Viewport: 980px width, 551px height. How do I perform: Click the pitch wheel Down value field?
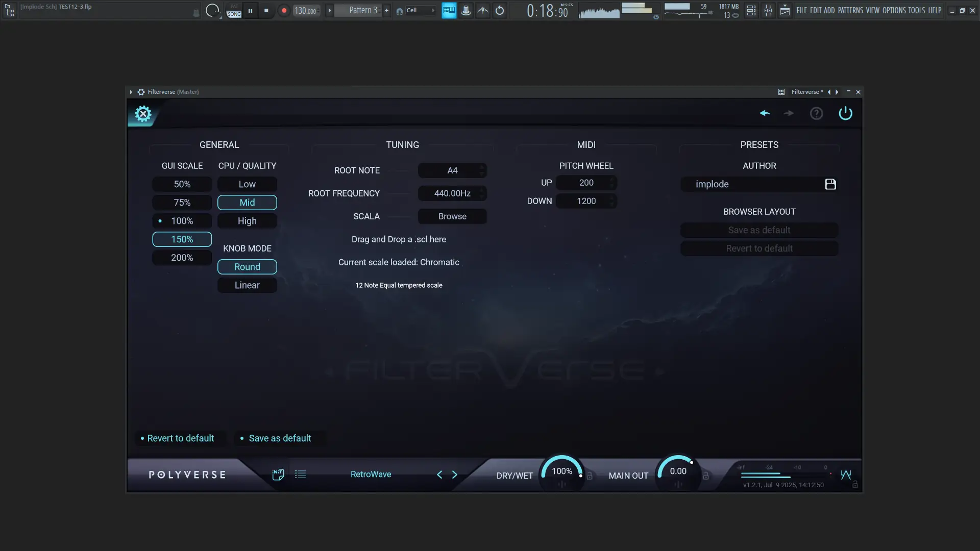click(x=586, y=201)
